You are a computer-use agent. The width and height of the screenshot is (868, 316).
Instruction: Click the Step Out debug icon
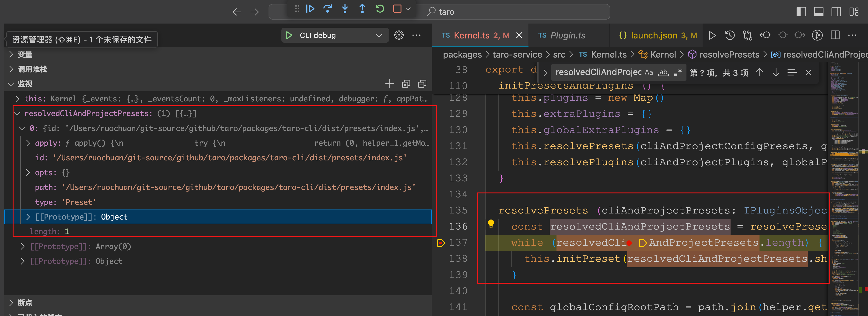[362, 9]
